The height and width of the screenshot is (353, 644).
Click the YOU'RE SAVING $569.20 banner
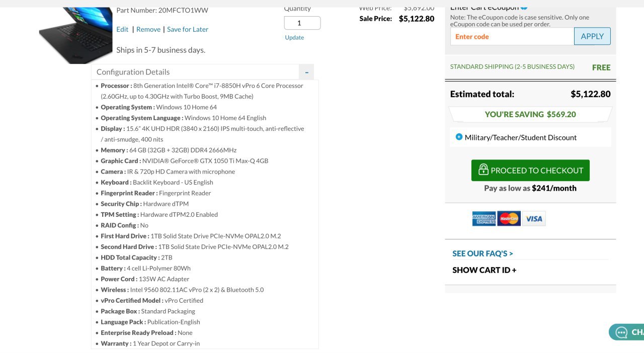(530, 114)
